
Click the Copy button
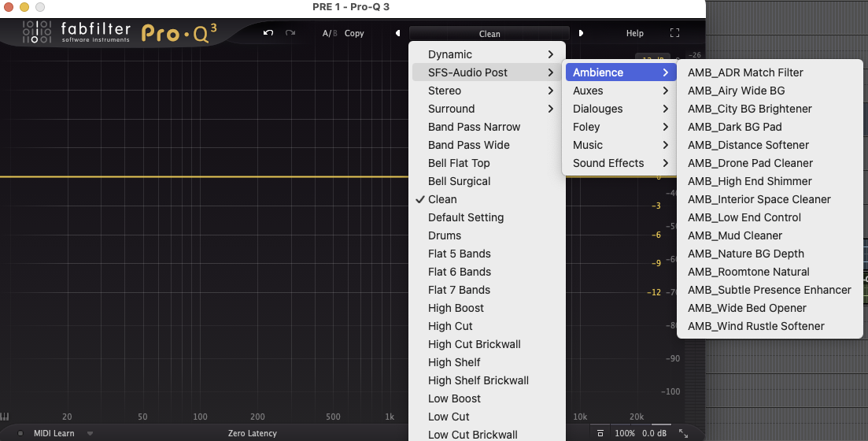pyautogui.click(x=354, y=33)
